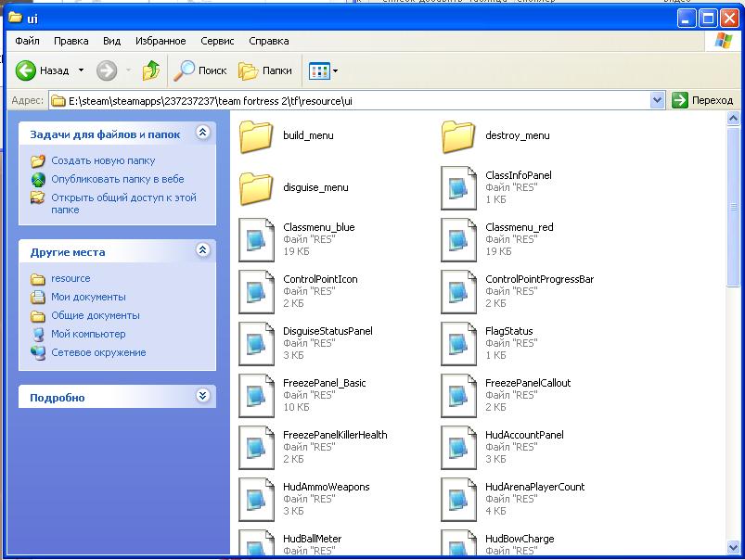Screen dimensions: 745x560
Task: Select the DisguiseStatusPanel file icon
Action: tap(257, 344)
